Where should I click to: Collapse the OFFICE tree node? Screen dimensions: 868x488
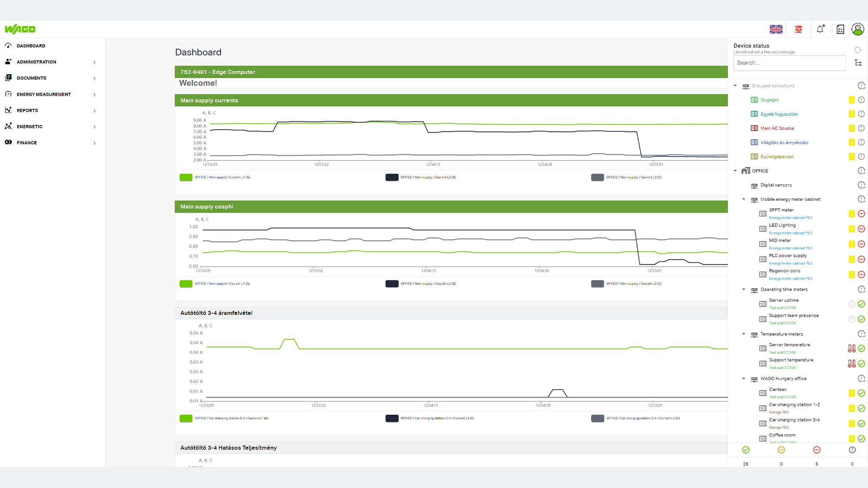(x=735, y=171)
